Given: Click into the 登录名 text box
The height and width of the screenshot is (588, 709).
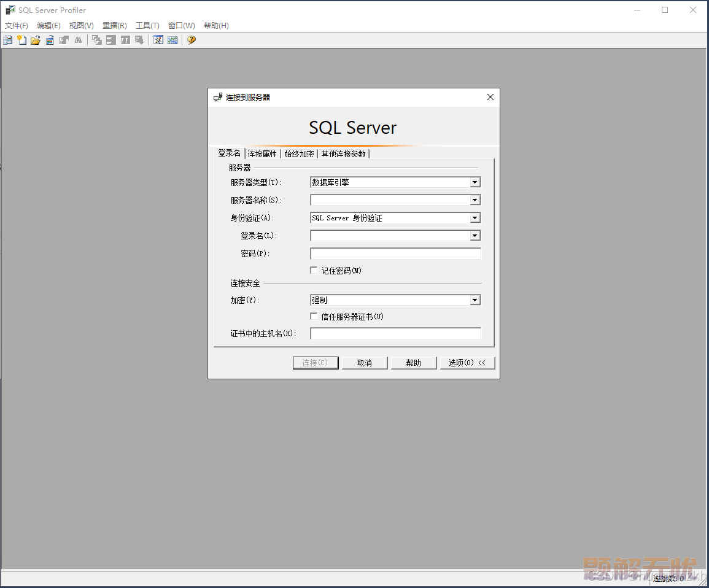Looking at the screenshot, I should (x=390, y=236).
